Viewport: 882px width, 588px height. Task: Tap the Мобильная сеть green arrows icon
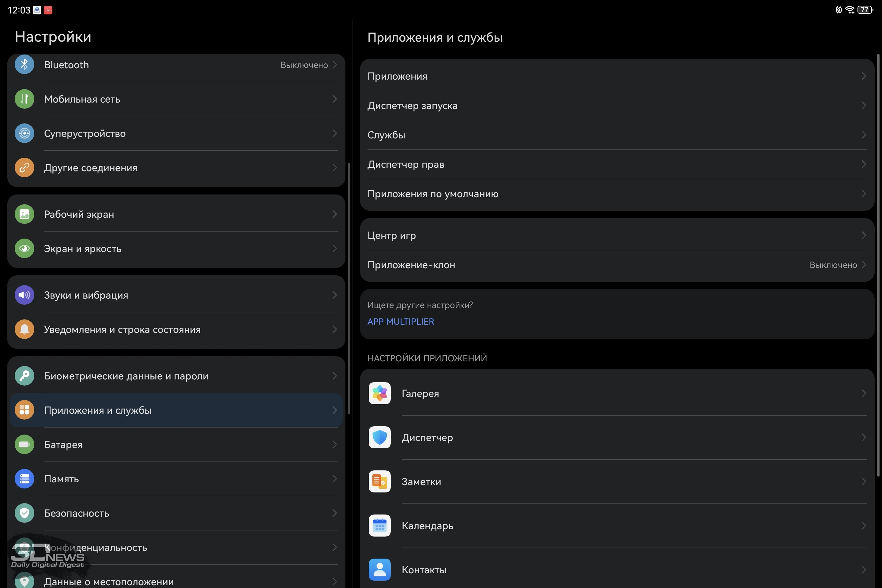pyautogui.click(x=24, y=99)
